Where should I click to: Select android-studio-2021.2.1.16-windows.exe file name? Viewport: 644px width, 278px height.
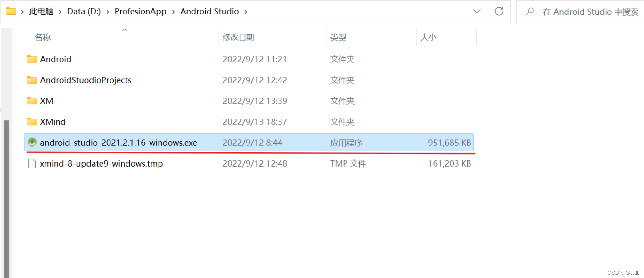coord(118,143)
